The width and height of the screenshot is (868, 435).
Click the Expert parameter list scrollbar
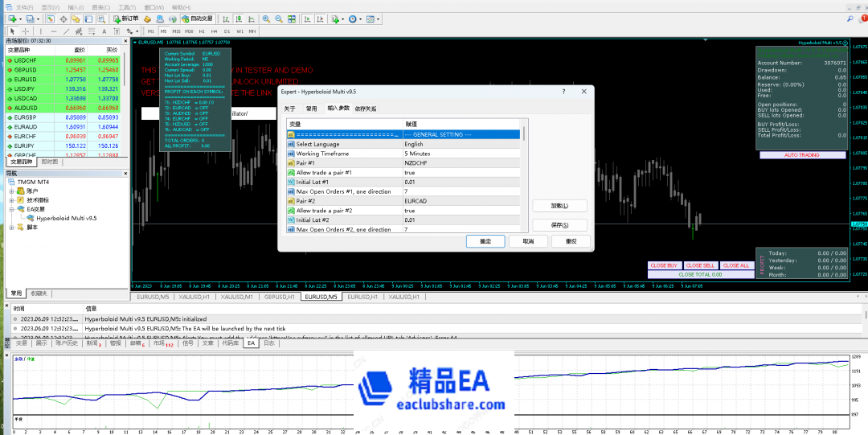click(525, 177)
